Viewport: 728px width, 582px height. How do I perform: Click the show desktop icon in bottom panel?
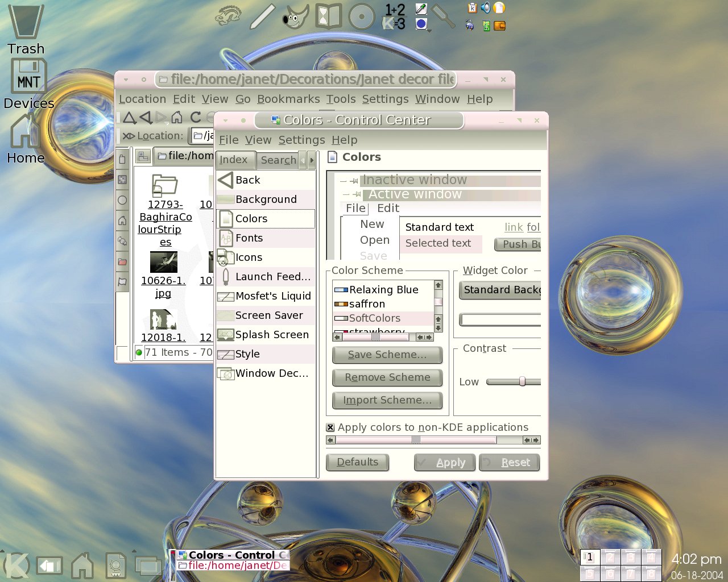(49, 566)
